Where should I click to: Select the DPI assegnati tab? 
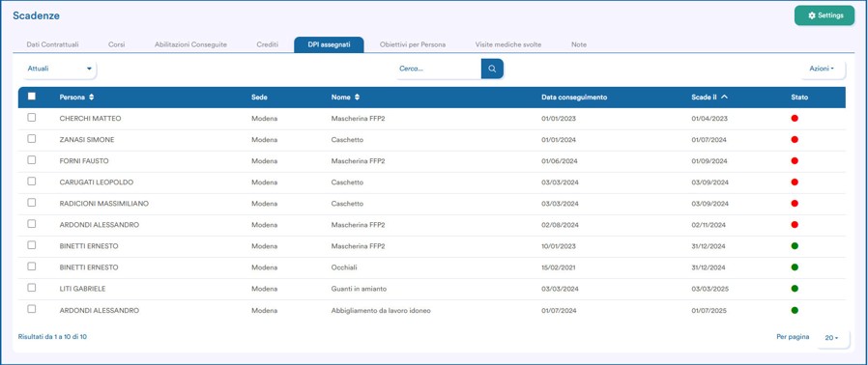point(329,44)
